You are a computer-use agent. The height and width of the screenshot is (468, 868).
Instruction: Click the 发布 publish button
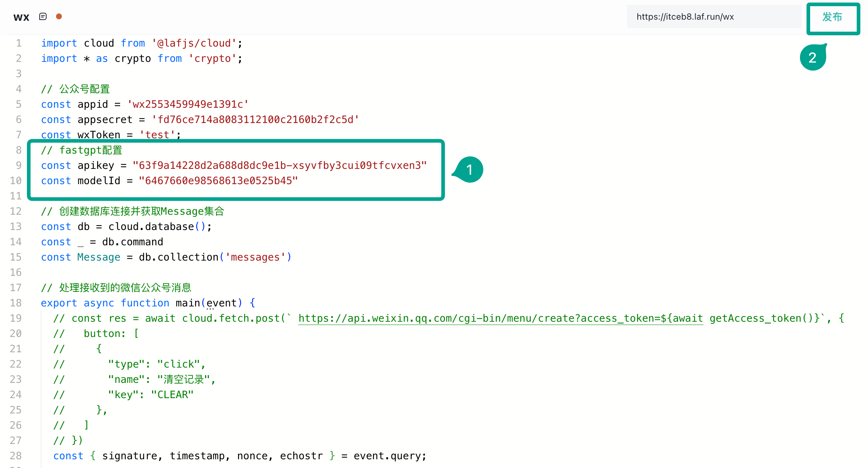tap(832, 17)
